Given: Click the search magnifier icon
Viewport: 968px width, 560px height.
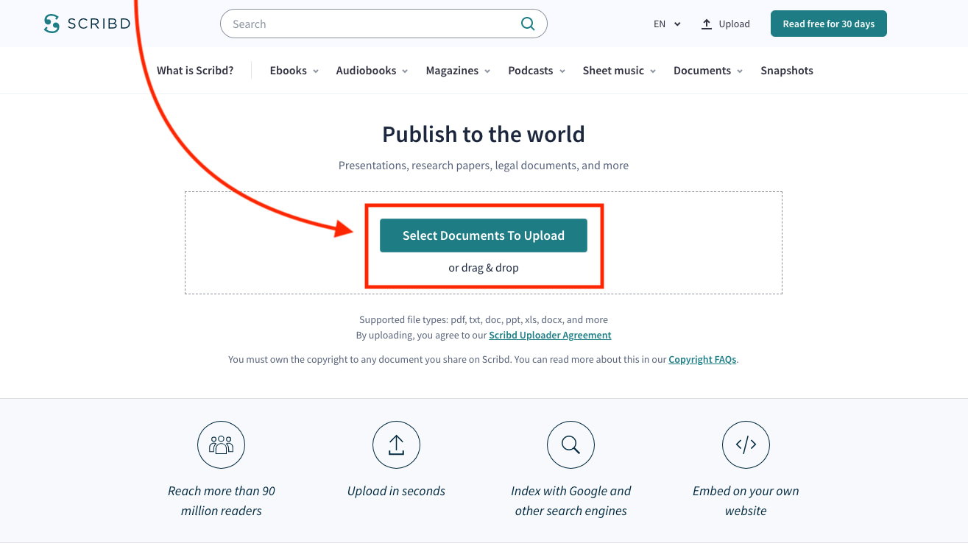Looking at the screenshot, I should 528,24.
